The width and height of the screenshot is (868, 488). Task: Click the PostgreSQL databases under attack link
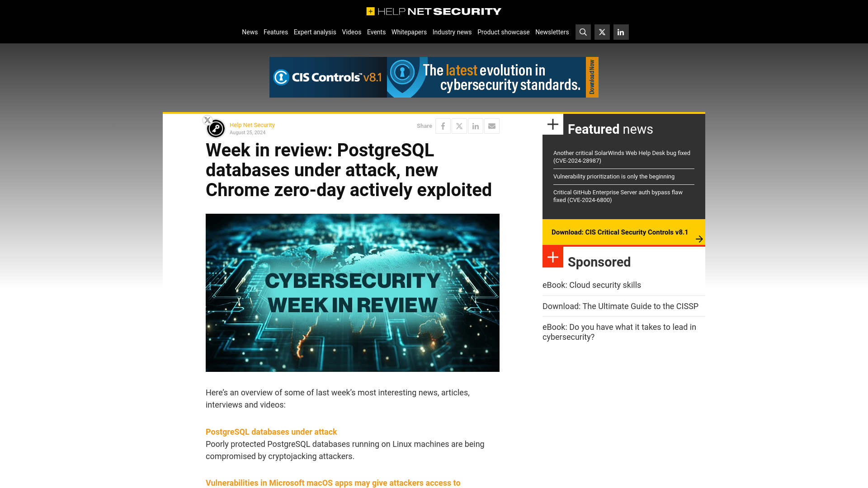(271, 432)
